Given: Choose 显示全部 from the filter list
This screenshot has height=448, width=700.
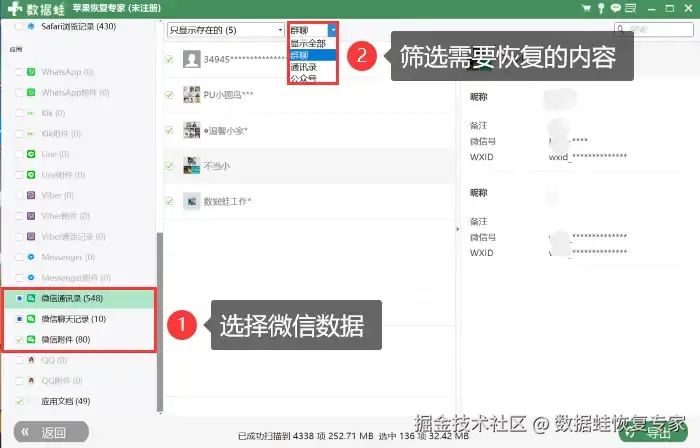Looking at the screenshot, I should [x=312, y=43].
